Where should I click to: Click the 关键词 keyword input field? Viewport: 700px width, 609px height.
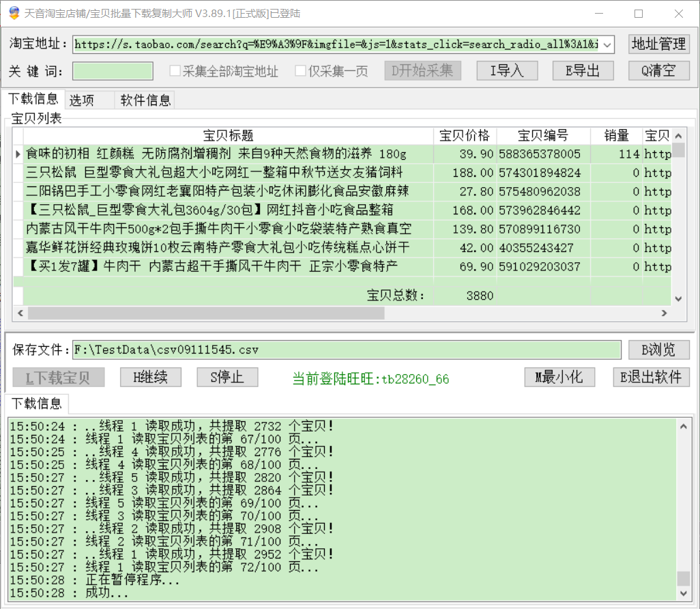click(113, 71)
